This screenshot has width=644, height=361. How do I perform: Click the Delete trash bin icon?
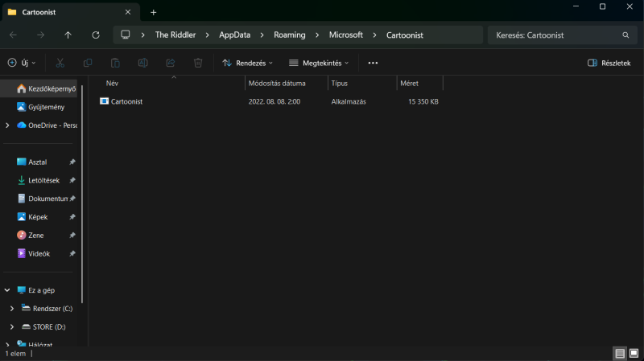click(x=198, y=63)
